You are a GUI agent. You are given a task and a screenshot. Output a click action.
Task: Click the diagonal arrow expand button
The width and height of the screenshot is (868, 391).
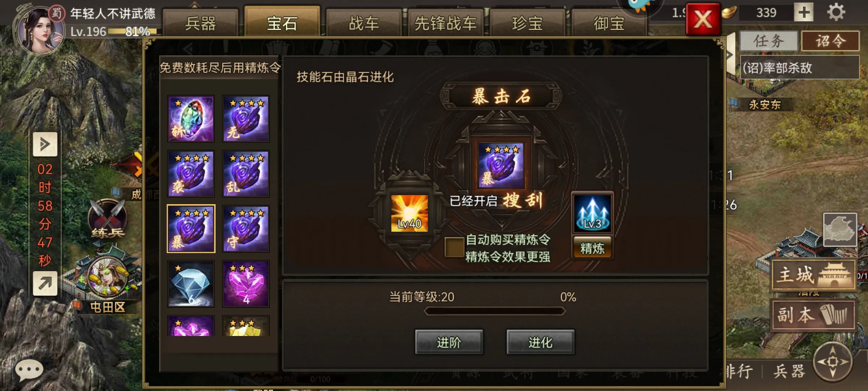click(x=45, y=283)
